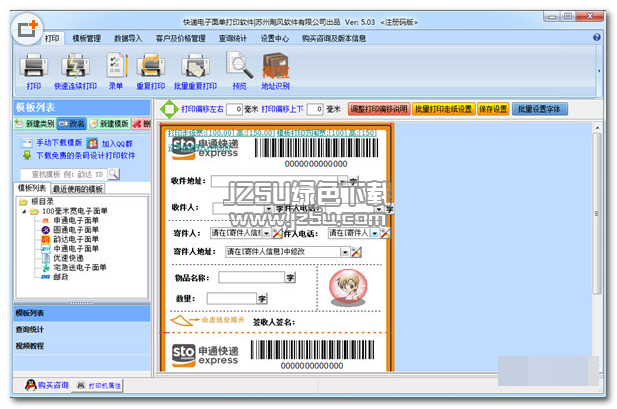617x409 pixels.
Task: Click the search magnifier next to 查找模板
Action: pos(114,174)
